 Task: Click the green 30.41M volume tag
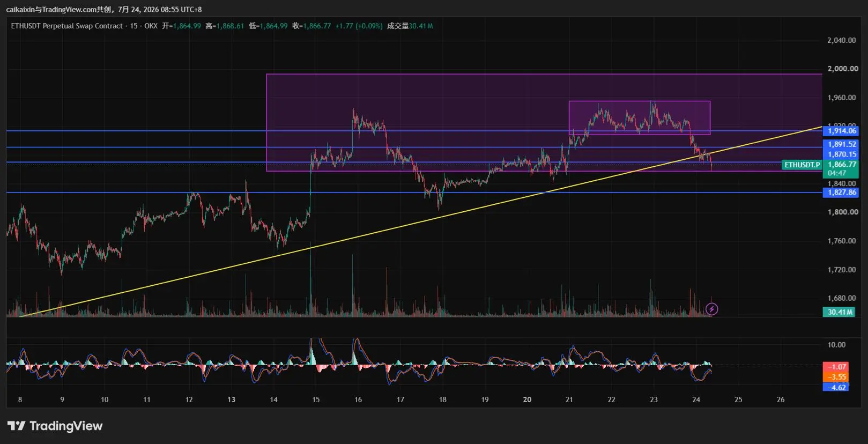pyautogui.click(x=840, y=312)
